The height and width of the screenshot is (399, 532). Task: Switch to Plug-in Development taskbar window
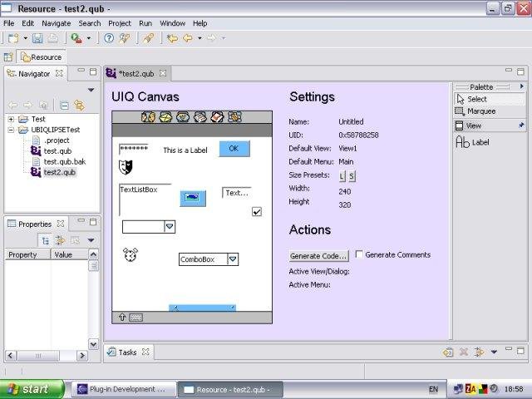pyautogui.click(x=124, y=389)
